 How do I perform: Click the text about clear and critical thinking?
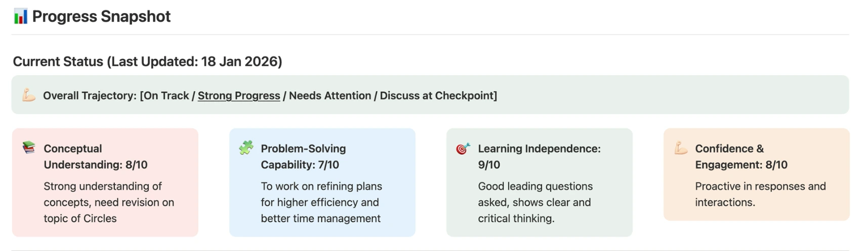coord(534,202)
